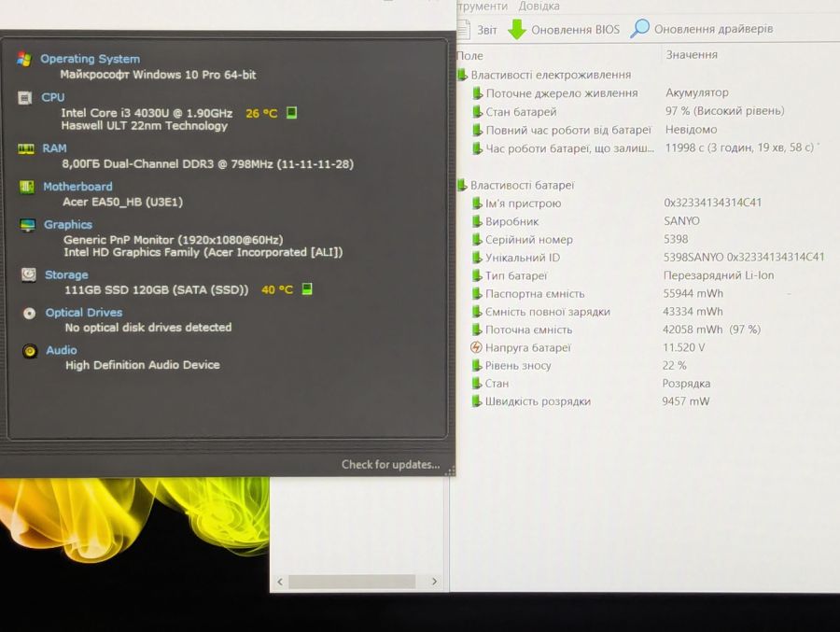Click the Оновлення драйверів toolbar button
Screen dimensions: 840x632
[702, 29]
